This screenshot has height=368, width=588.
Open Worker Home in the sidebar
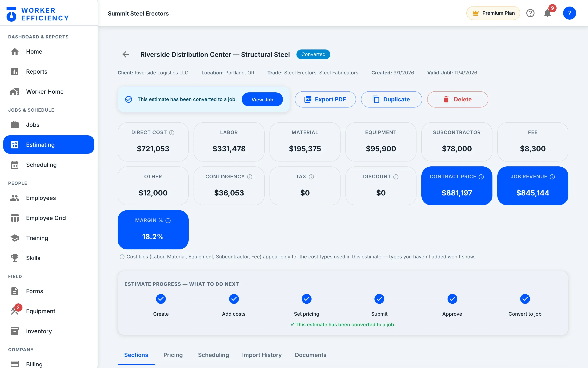[49, 92]
